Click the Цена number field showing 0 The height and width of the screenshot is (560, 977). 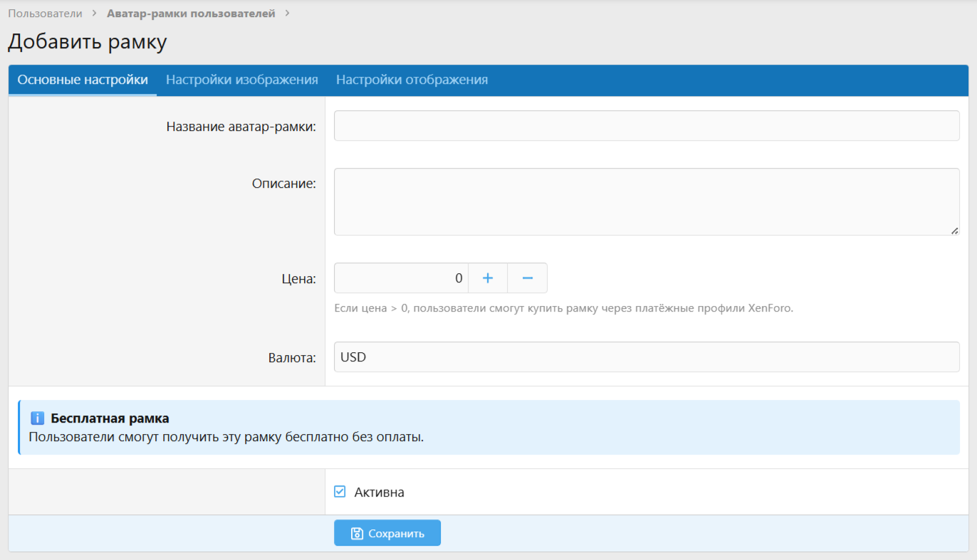(x=401, y=278)
